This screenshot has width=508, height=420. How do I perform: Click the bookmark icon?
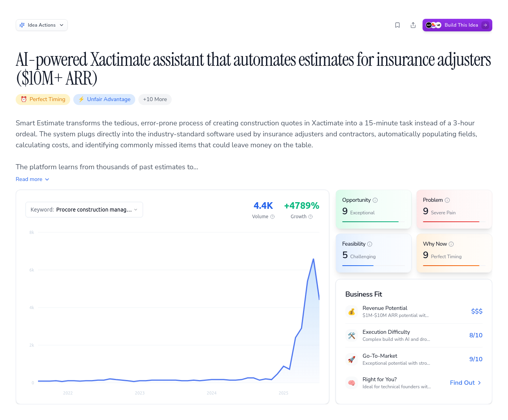(x=397, y=25)
